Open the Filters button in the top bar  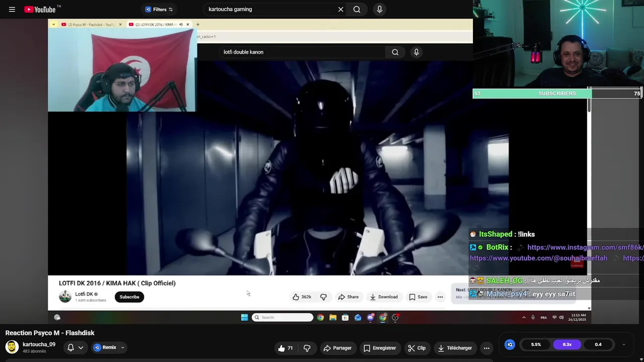[159, 9]
